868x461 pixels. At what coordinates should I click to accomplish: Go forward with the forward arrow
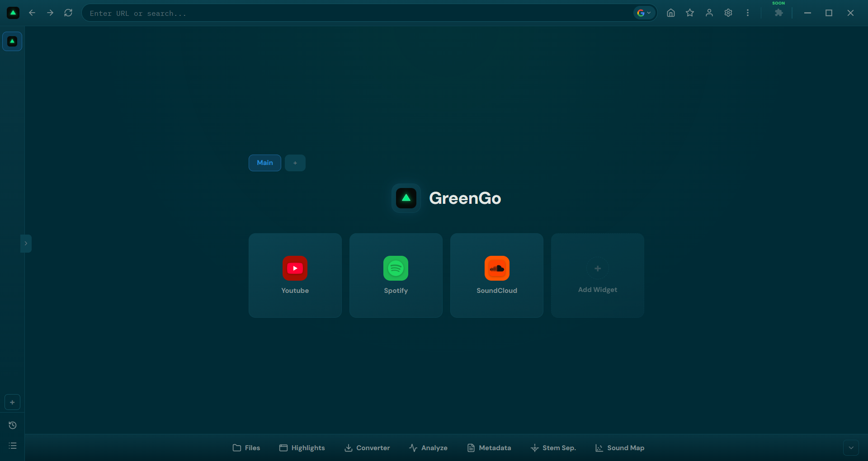(50, 13)
